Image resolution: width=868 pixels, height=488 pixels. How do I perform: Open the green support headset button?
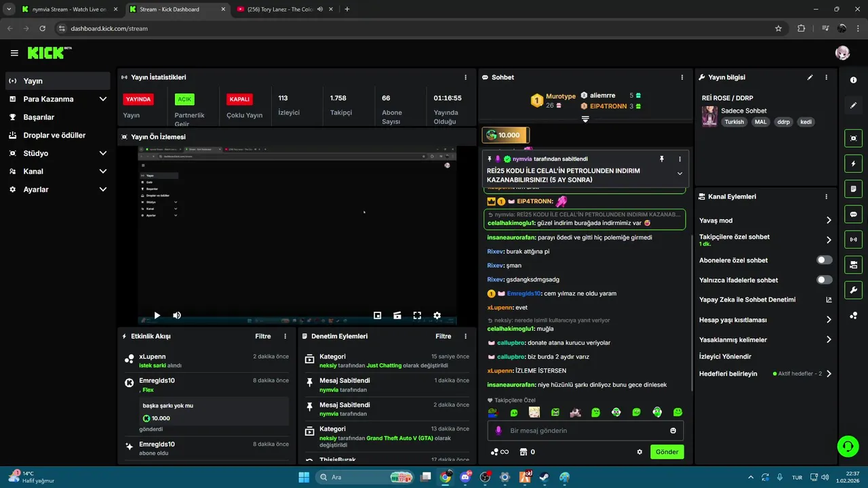848,445
